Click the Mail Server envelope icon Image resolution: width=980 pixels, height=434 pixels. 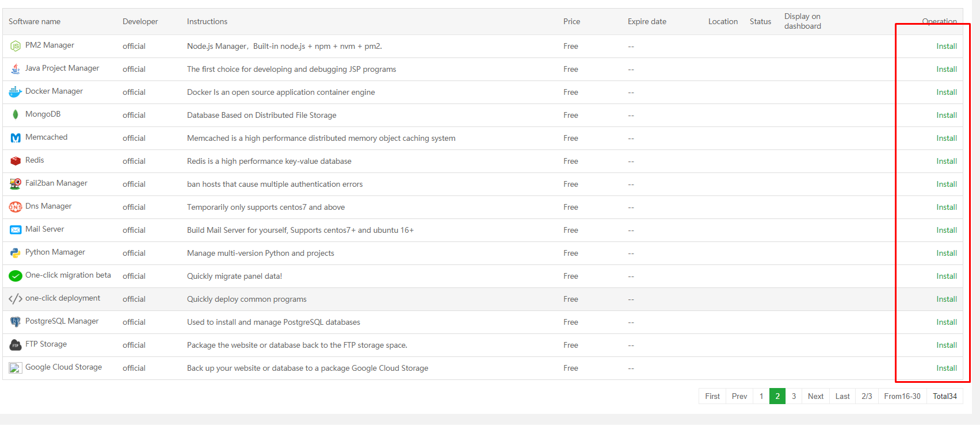[x=16, y=230]
